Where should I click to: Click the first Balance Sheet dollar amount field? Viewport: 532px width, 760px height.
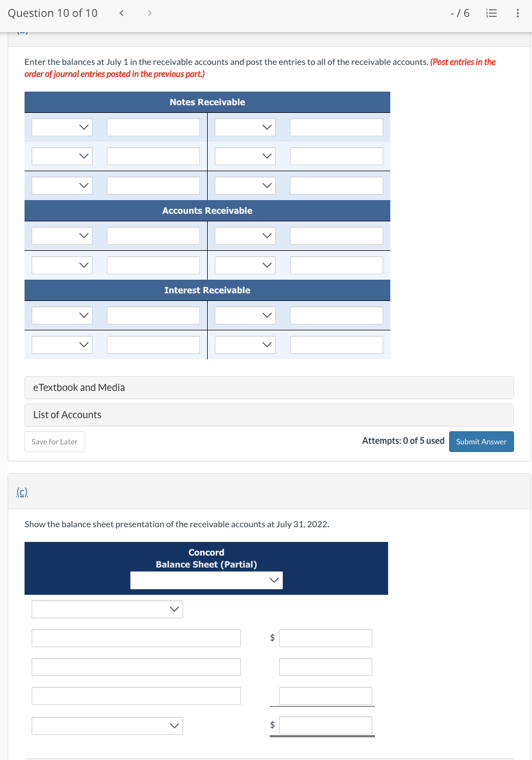coord(325,638)
